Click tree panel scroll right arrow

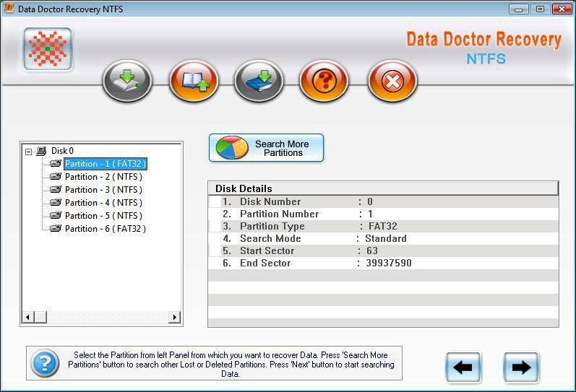click(x=174, y=317)
